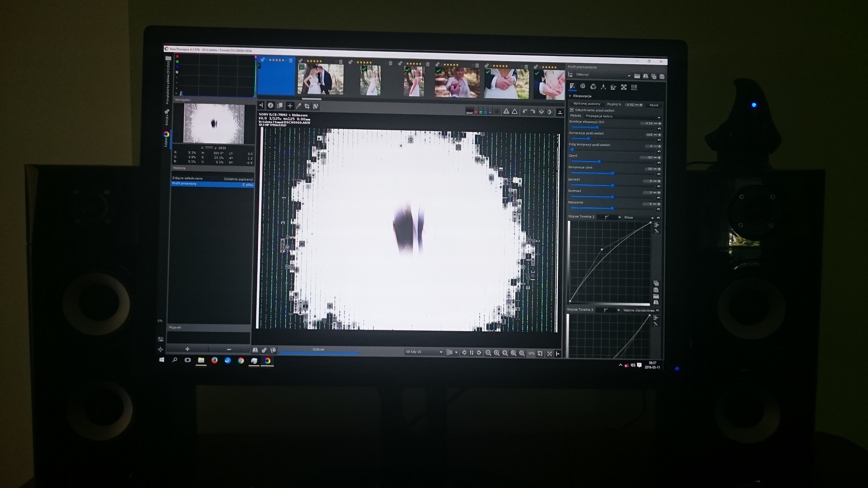Zoom out in the preview toolbar
Image resolution: width=868 pixels, height=488 pixels.
click(x=488, y=353)
